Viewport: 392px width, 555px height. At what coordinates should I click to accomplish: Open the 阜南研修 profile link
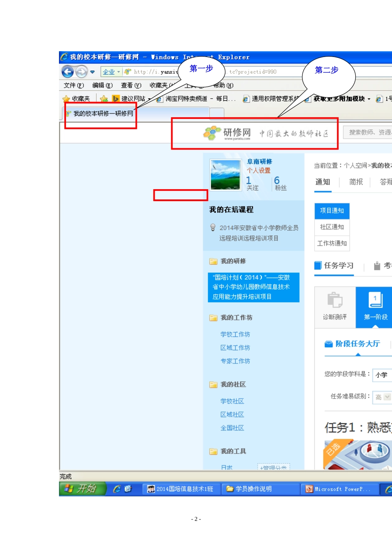click(260, 161)
